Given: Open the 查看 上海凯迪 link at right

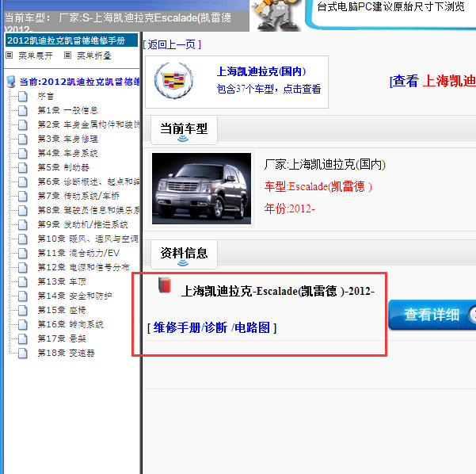Looking at the screenshot, I should 433,82.
